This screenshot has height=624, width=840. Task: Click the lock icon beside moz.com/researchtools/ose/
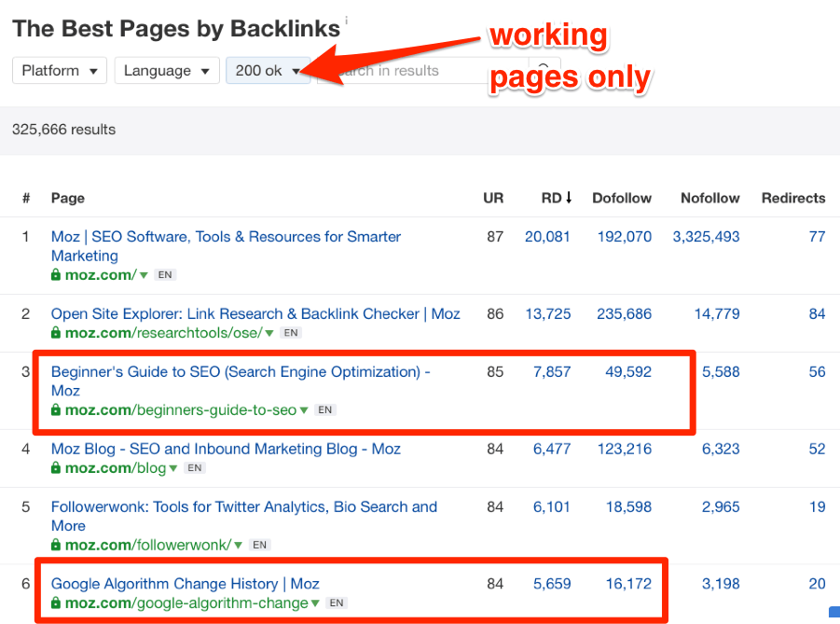[x=56, y=333]
